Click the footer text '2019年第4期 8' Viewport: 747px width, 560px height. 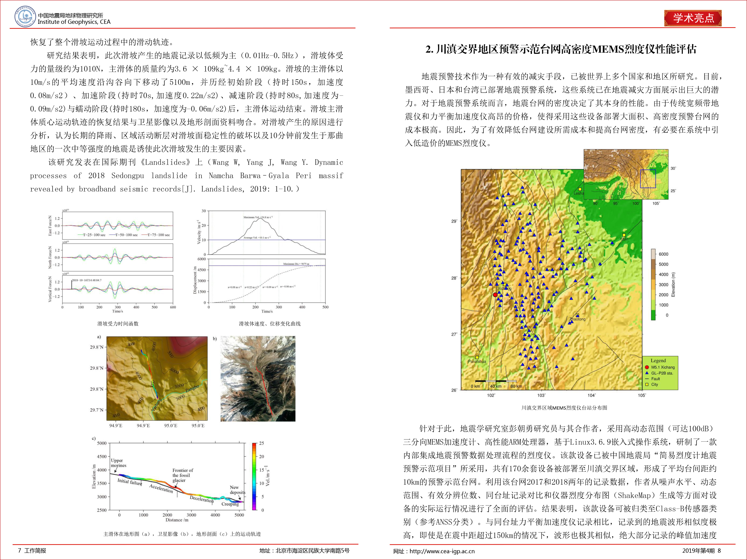(x=701, y=551)
